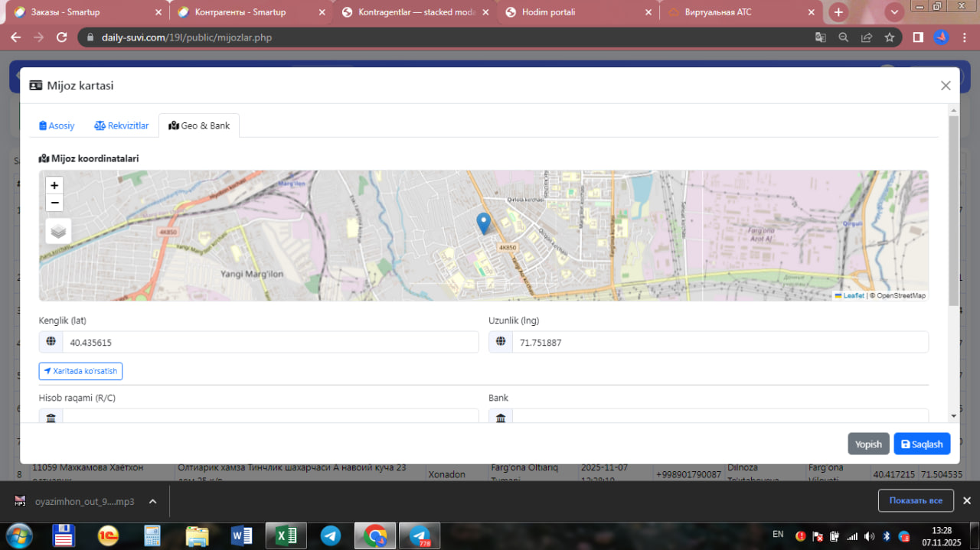
Task: Switch to the Asosiy tab
Action: pyautogui.click(x=57, y=125)
